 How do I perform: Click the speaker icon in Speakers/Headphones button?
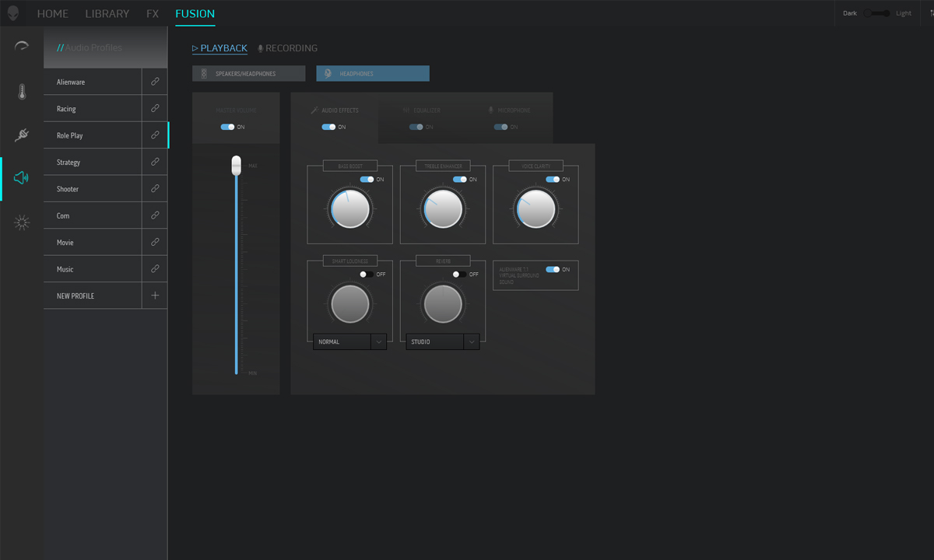tap(204, 74)
